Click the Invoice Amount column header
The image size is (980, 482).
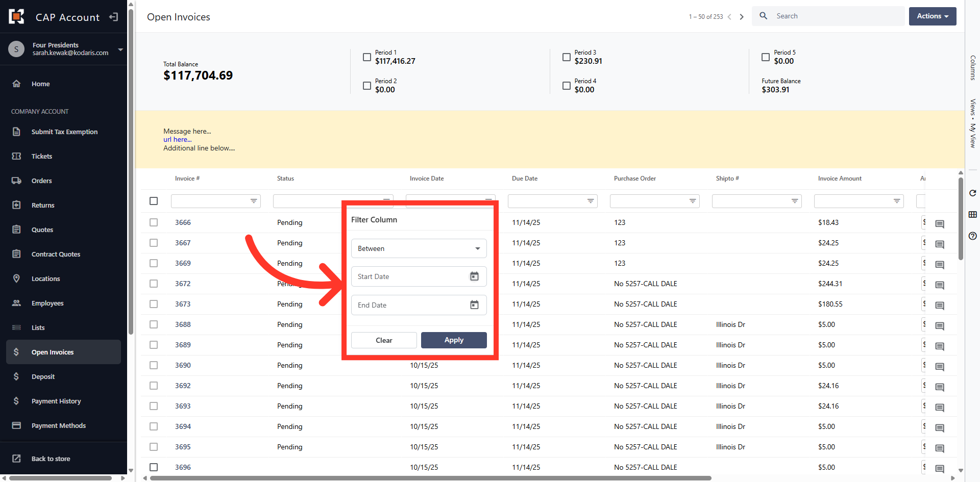(x=840, y=179)
